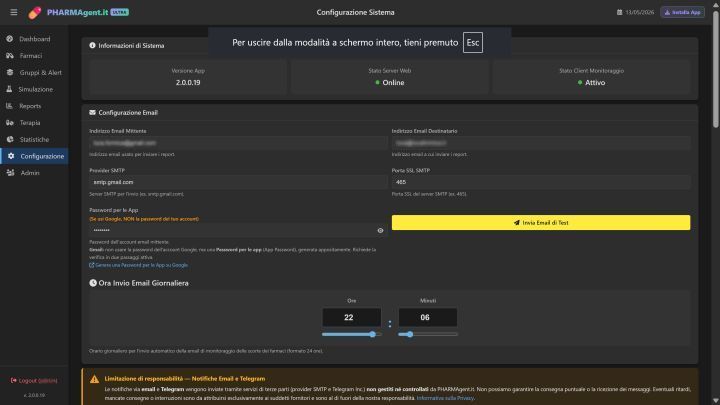Click the Statistiche pie icon
The width and height of the screenshot is (720, 405).
click(x=10, y=140)
